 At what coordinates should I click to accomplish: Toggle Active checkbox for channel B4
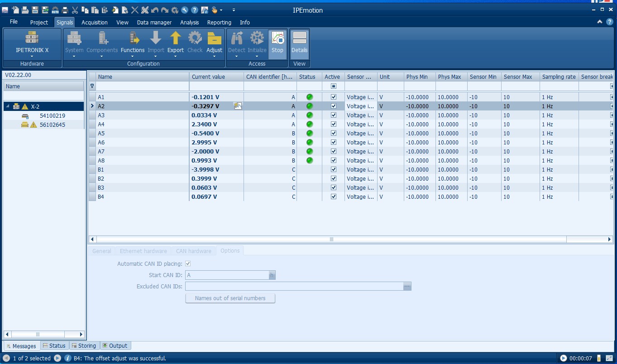point(334,196)
